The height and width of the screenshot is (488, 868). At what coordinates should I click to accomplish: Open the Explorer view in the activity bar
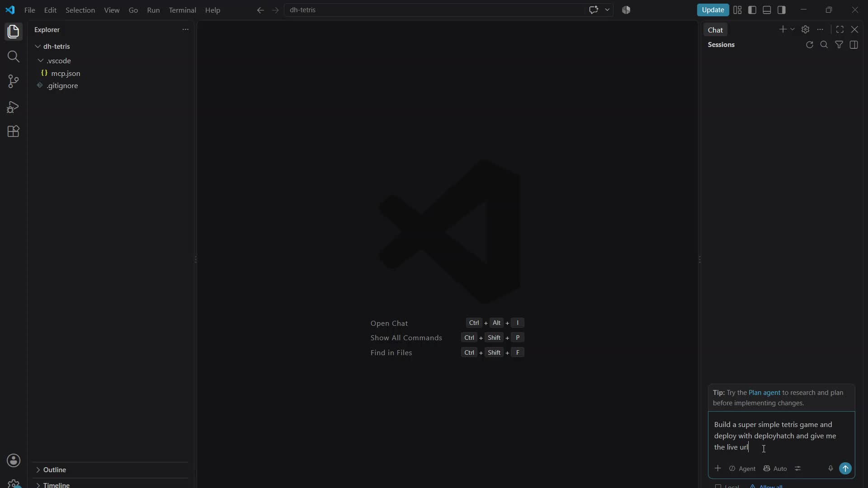tap(14, 32)
